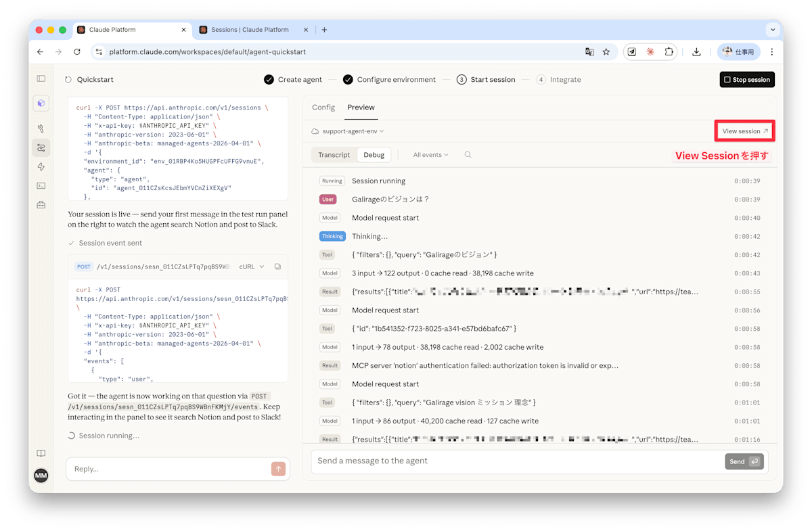The width and height of the screenshot is (812, 531).
Task: Open the documentation book icon in sidebar
Action: [x=41, y=453]
